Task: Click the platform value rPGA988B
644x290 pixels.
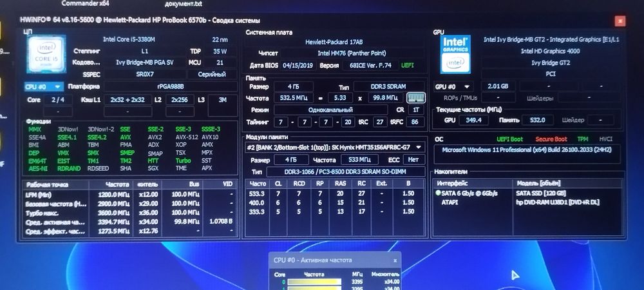Action: pos(171,86)
